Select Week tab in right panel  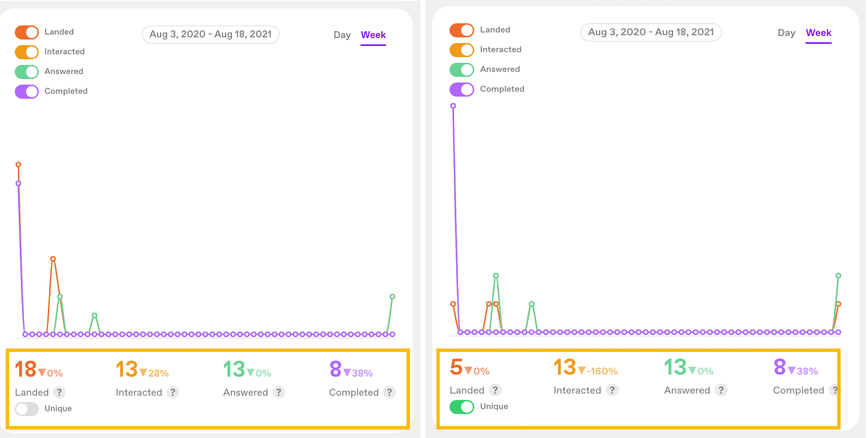pyautogui.click(x=819, y=33)
